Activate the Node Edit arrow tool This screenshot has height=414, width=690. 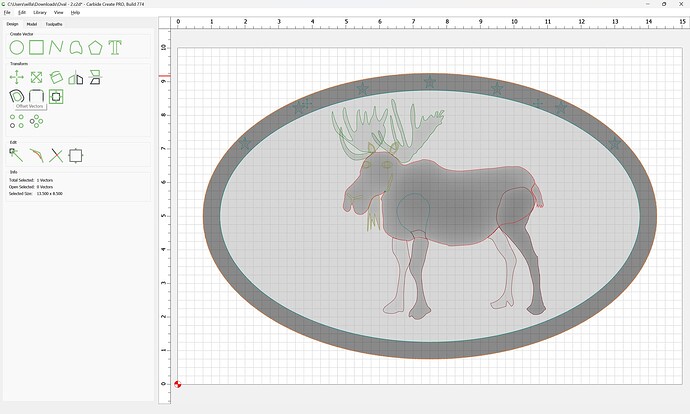pyautogui.click(x=16, y=155)
